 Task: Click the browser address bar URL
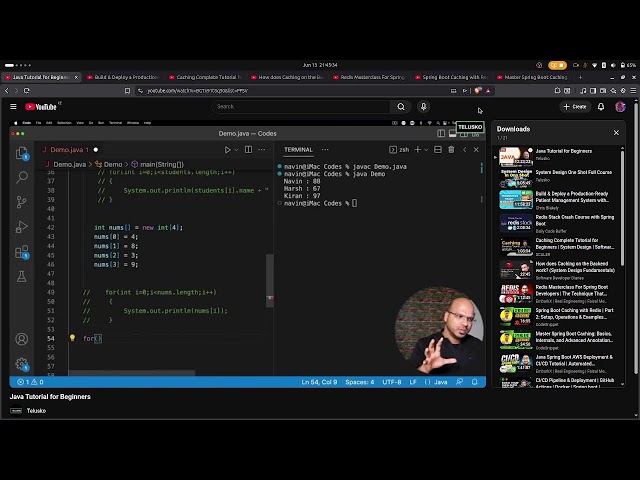[x=198, y=91]
